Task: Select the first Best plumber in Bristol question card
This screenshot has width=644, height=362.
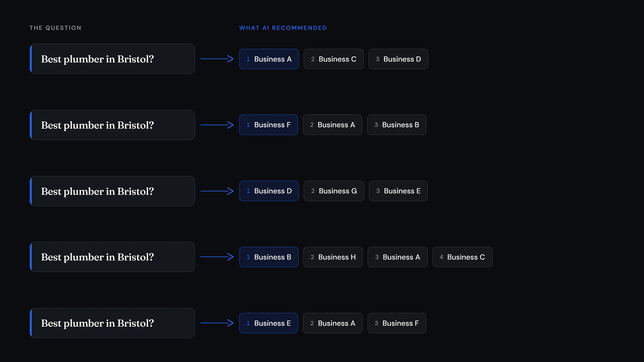Action: 112,59
